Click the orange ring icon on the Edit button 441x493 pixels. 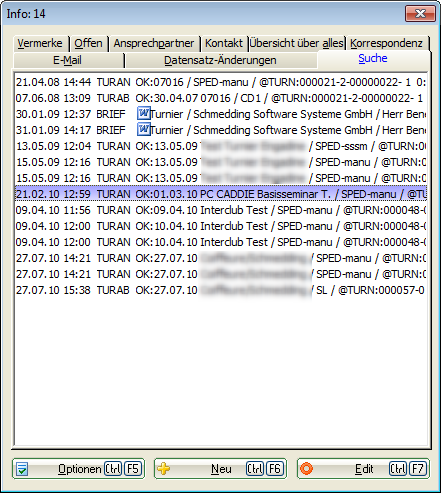(306, 469)
